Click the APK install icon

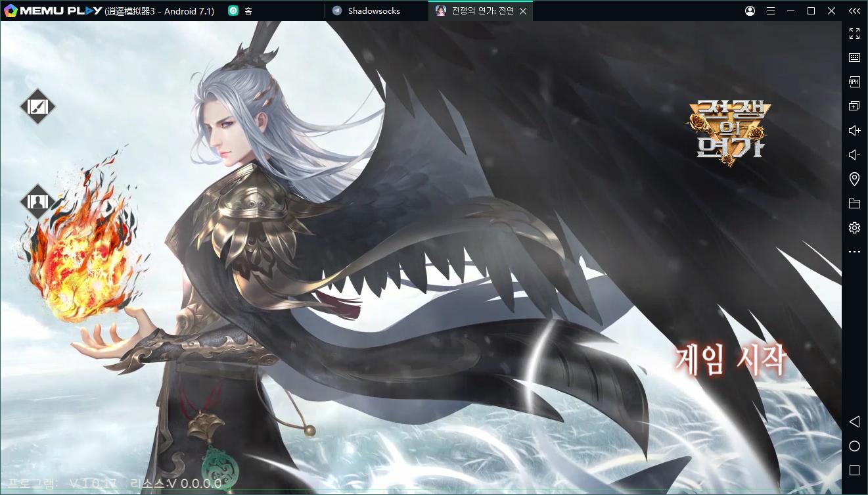click(854, 82)
